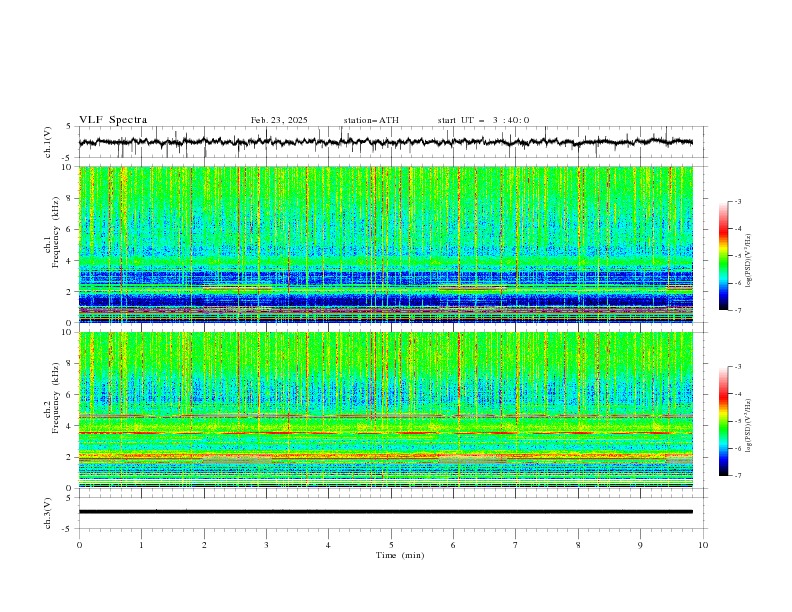Click the time axis tick label "4"
Image resolution: width=792 pixels, height=612 pixels.
coord(328,545)
